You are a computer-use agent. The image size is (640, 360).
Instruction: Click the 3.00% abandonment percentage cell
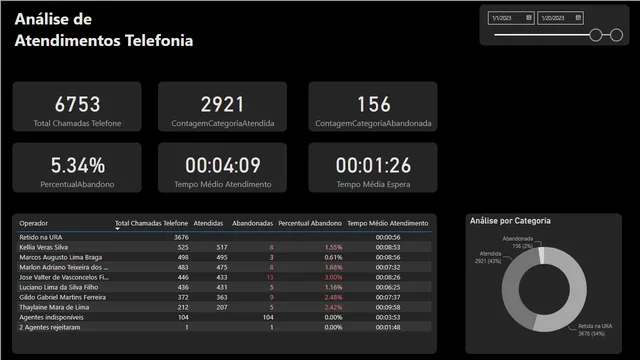tap(333, 278)
